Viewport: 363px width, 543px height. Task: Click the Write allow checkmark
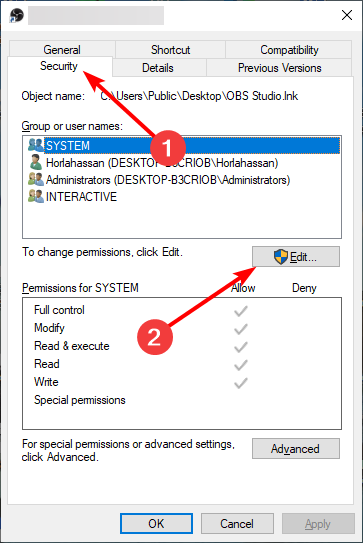241,383
